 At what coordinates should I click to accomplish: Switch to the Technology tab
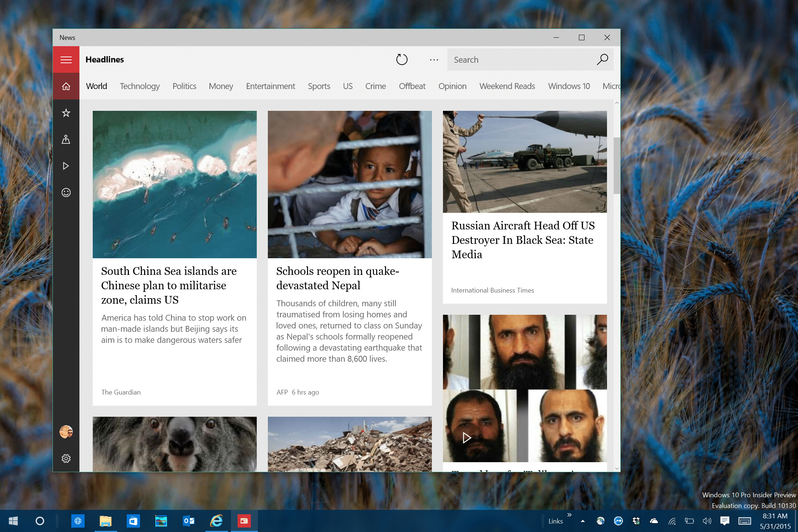tap(140, 86)
